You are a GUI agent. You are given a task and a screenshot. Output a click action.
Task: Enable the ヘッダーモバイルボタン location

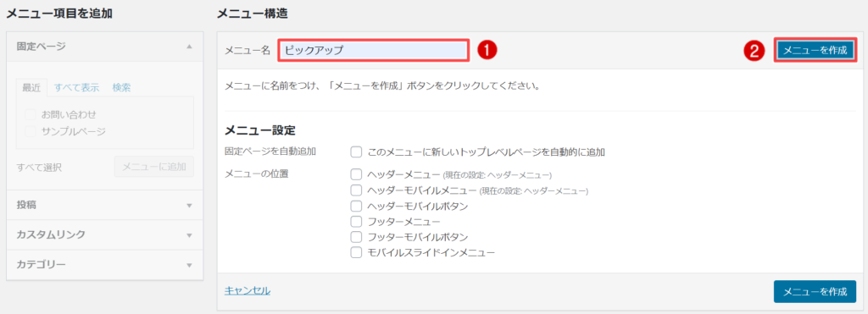pos(356,207)
